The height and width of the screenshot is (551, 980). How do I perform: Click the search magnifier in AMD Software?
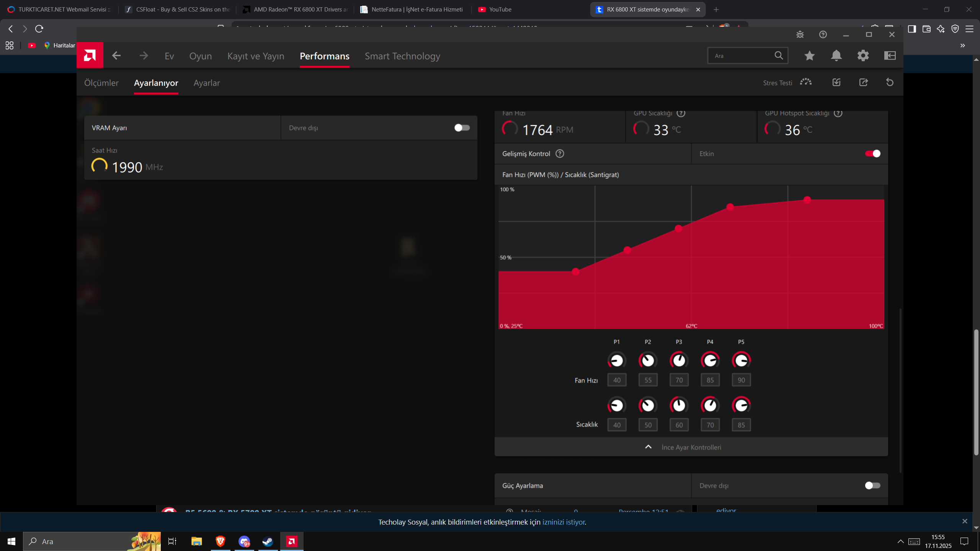click(x=779, y=55)
